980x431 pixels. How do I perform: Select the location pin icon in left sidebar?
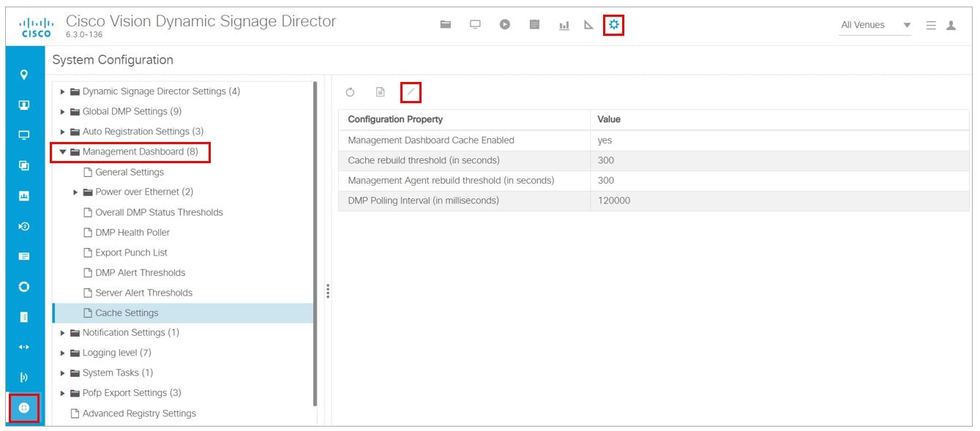point(24,75)
